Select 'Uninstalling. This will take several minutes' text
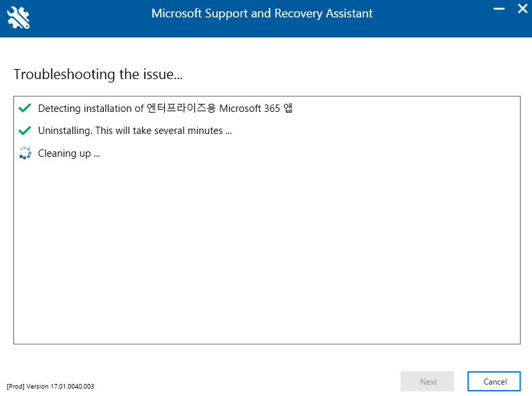 (135, 131)
